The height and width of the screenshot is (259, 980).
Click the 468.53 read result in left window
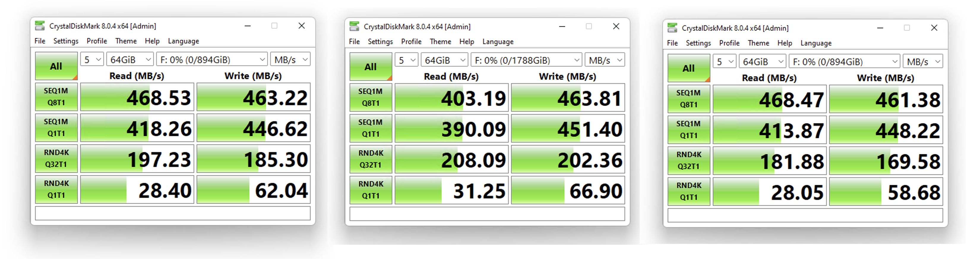(137, 97)
